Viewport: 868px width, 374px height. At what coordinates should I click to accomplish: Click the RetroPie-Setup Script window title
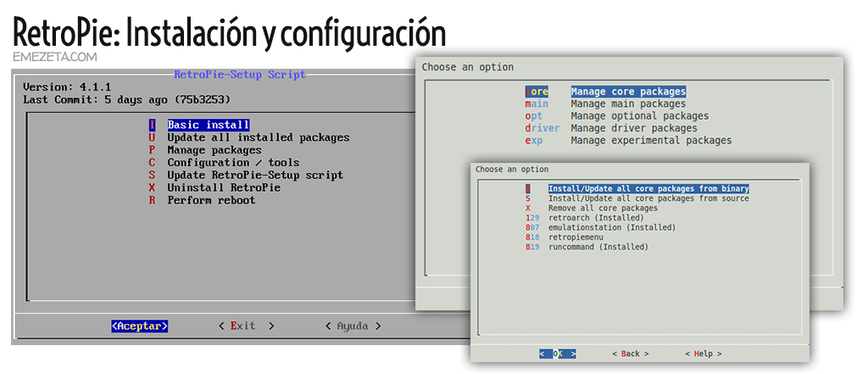pos(240,75)
